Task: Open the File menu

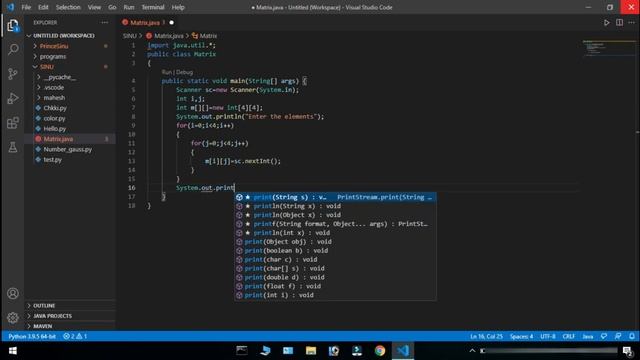Action: tap(26, 7)
